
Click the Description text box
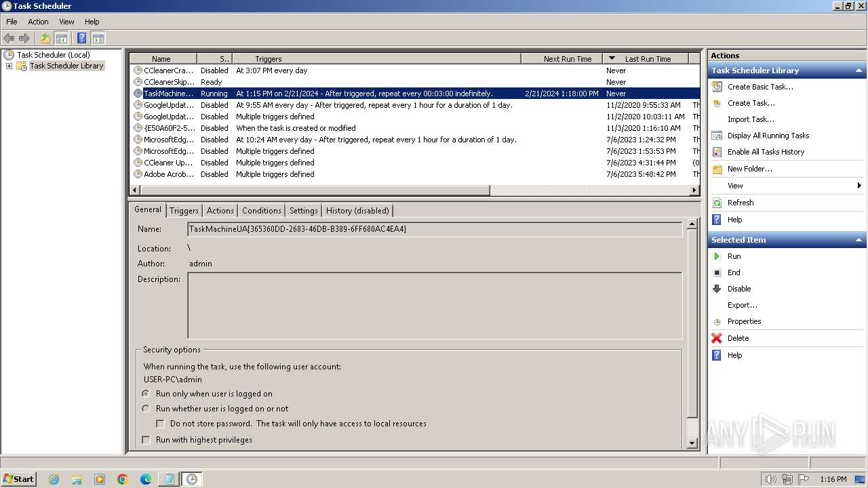[x=435, y=306]
